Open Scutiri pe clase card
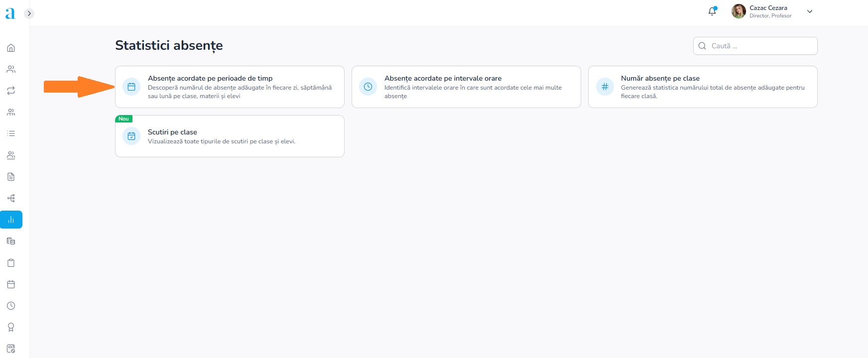 coord(230,136)
